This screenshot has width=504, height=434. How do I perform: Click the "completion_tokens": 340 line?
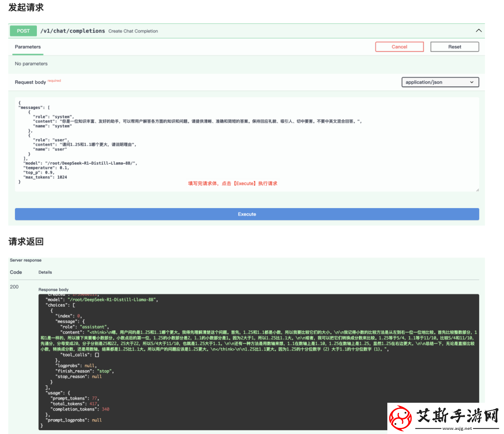[80, 409]
